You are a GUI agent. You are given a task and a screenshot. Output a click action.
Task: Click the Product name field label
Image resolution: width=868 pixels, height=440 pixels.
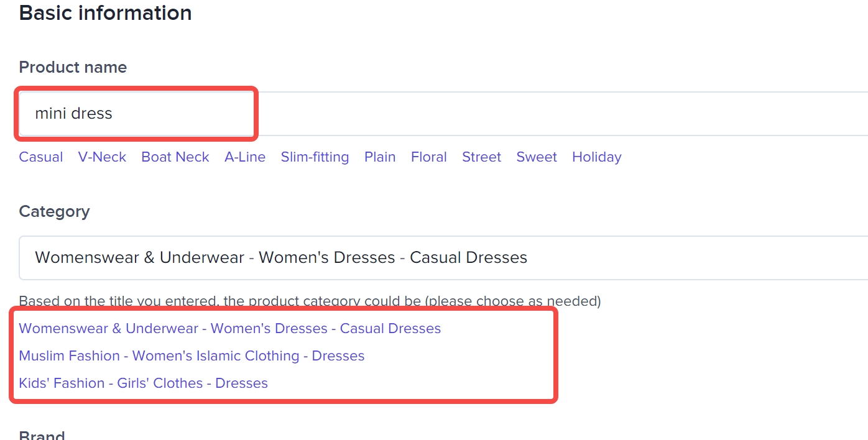pos(73,67)
